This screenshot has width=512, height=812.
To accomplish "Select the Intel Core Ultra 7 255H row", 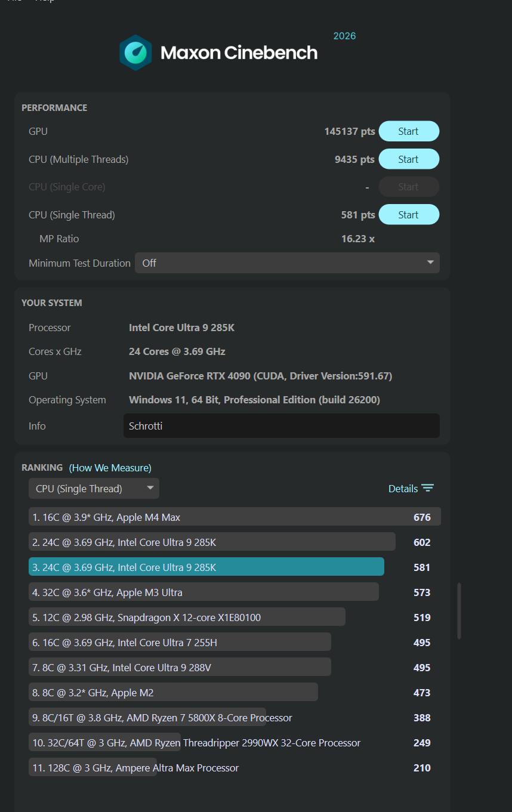I will [x=235, y=643].
